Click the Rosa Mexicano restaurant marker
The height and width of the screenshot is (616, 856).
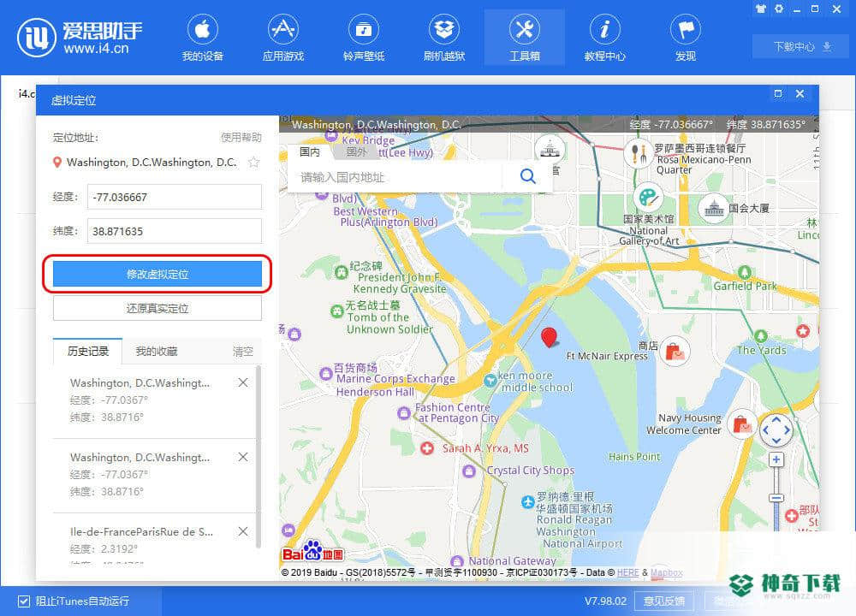(x=638, y=153)
